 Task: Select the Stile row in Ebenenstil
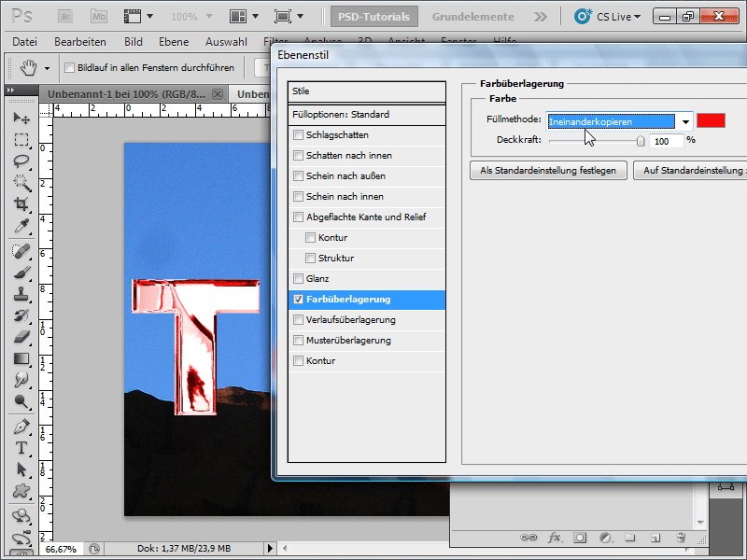point(367,91)
